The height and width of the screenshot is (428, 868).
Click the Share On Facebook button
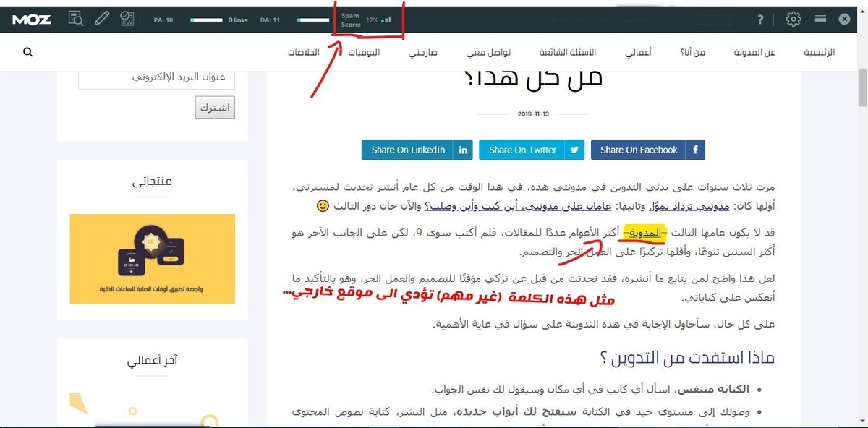(x=648, y=150)
